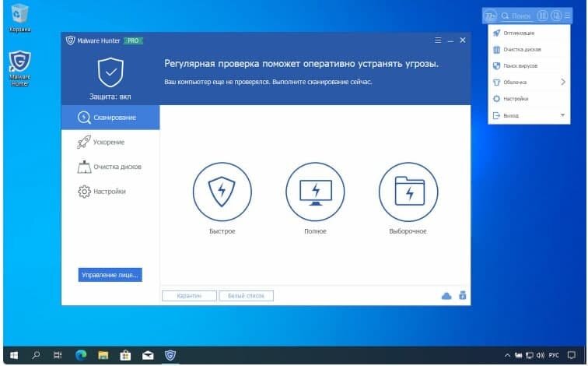This screenshot has width=588, height=366.
Task: Select Поиск вирусов in widget menu
Action: pyautogui.click(x=529, y=65)
